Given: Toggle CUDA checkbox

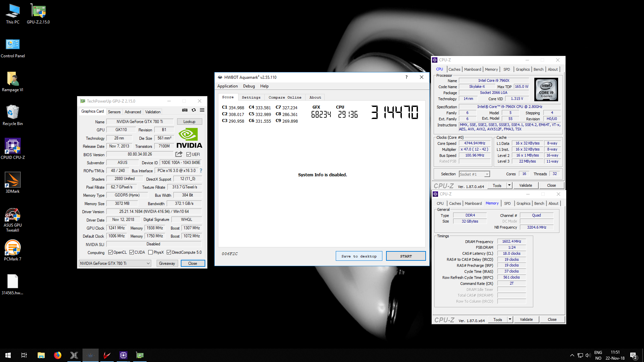Looking at the screenshot, I should pos(131,252).
